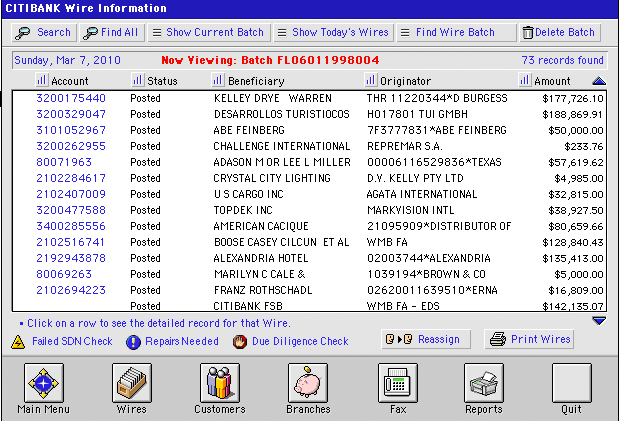This screenshot has width=619, height=421.
Task: Select beneficiary U S CARGO INC
Action: pos(249,194)
